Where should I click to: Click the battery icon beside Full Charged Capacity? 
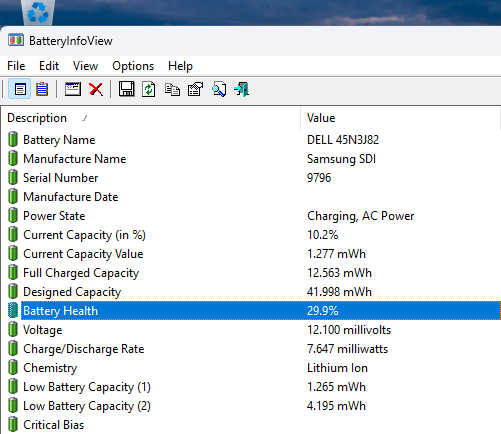pyautogui.click(x=13, y=272)
